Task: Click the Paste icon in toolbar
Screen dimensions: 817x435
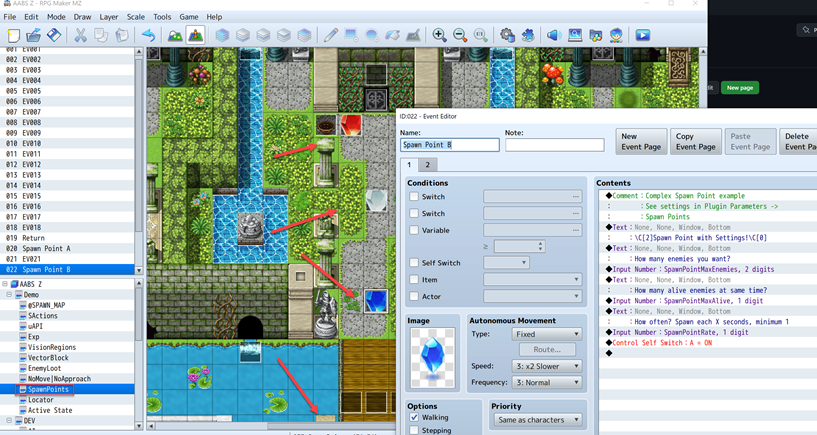Action: click(x=121, y=35)
